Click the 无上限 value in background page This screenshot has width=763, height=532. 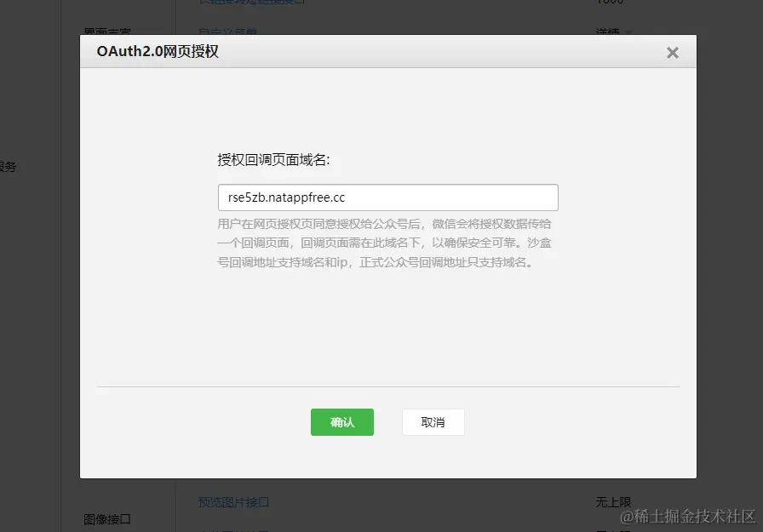tap(613, 502)
